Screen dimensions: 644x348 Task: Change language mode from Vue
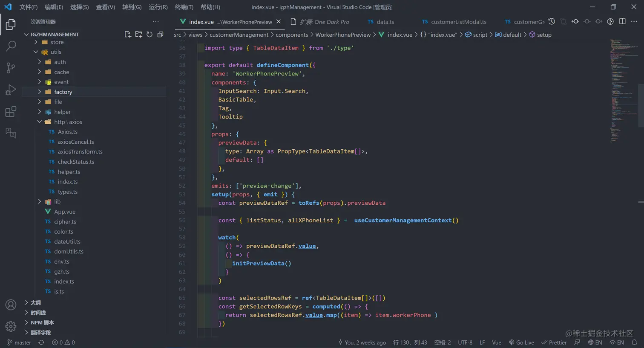497,342
